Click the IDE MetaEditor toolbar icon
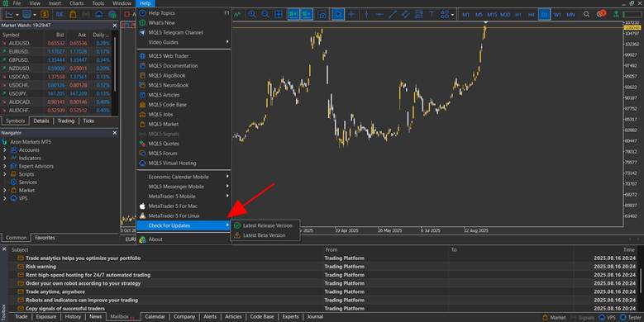Image resolution: width=644 pixels, height=322 pixels. (60, 14)
